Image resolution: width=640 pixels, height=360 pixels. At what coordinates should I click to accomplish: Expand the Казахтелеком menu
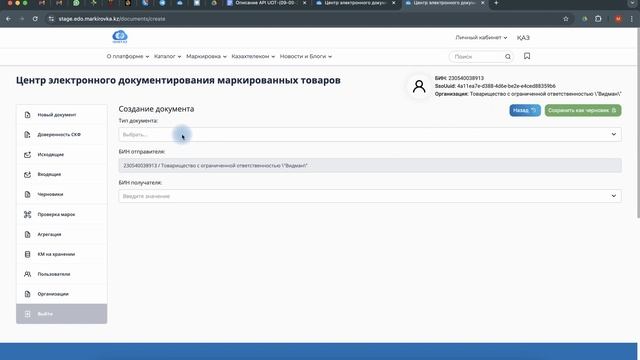(x=253, y=56)
